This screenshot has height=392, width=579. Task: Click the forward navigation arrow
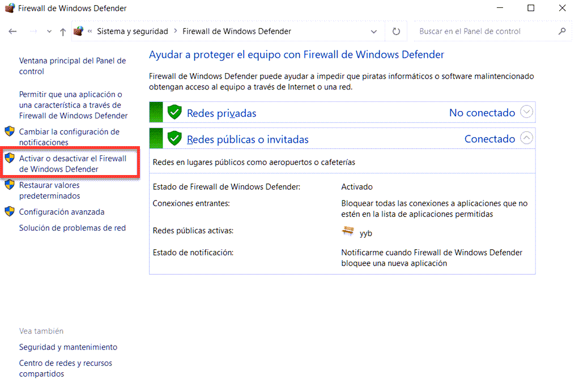tap(33, 31)
